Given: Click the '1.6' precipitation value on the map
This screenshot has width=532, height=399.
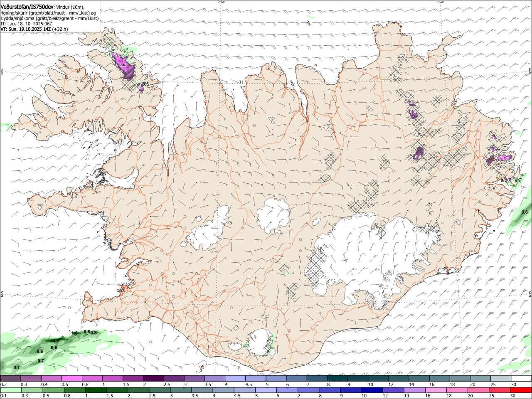Looking at the screenshot, I should click(74, 333).
